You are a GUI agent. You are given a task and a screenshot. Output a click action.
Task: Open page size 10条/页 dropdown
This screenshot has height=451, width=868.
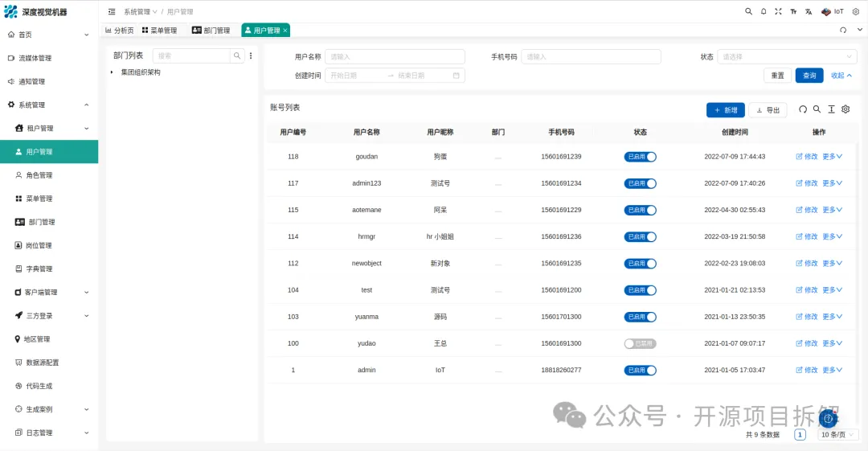837,434
